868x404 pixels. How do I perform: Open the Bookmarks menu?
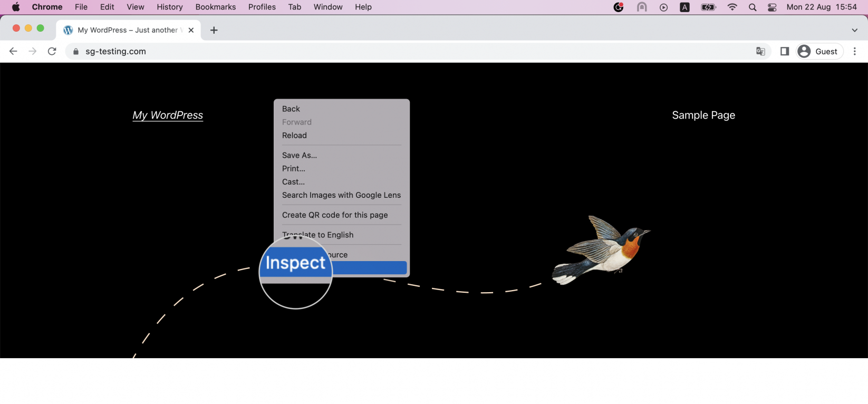pyautogui.click(x=216, y=7)
